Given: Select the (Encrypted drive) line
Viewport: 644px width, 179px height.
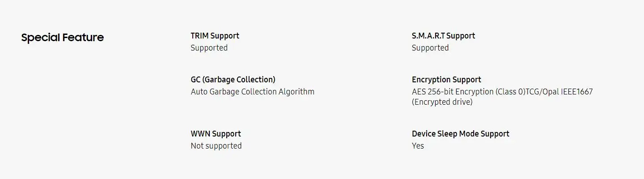Looking at the screenshot, I should (442, 102).
